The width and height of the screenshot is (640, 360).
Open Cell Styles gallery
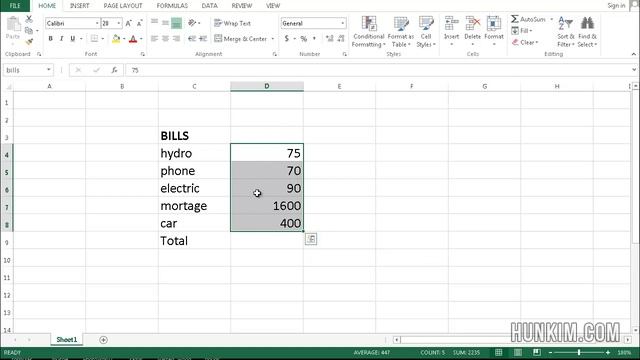click(426, 32)
